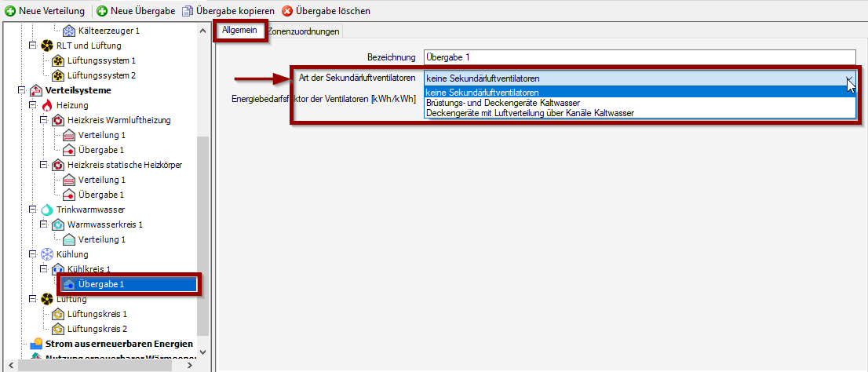The image size is (868, 372).
Task: Click the Heizung flame icon
Action: pos(46,105)
